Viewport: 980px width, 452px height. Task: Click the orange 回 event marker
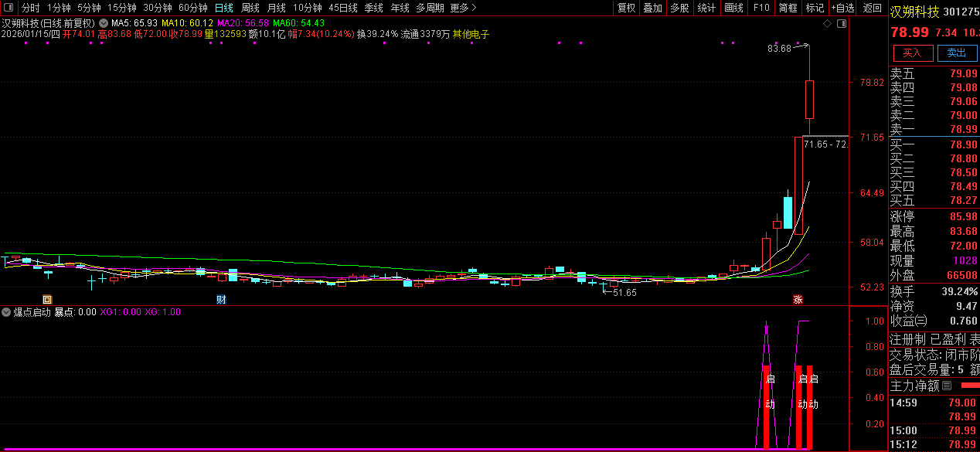[47, 299]
